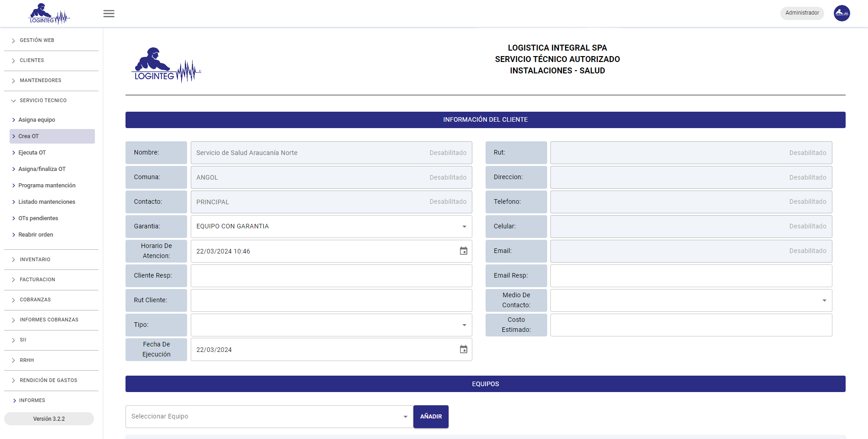Click the Costo Estimado input field

click(x=690, y=325)
